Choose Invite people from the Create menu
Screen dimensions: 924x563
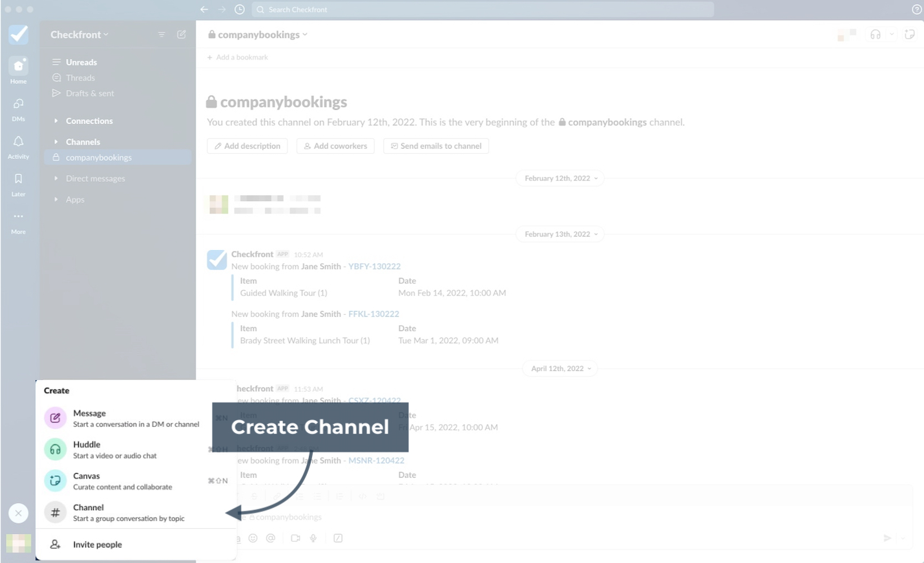[x=136, y=544]
